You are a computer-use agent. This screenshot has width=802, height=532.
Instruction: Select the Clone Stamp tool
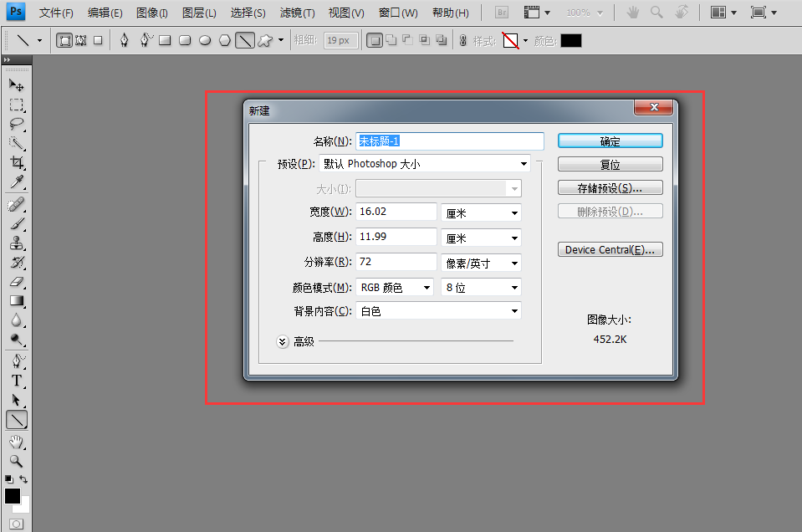pos(17,243)
